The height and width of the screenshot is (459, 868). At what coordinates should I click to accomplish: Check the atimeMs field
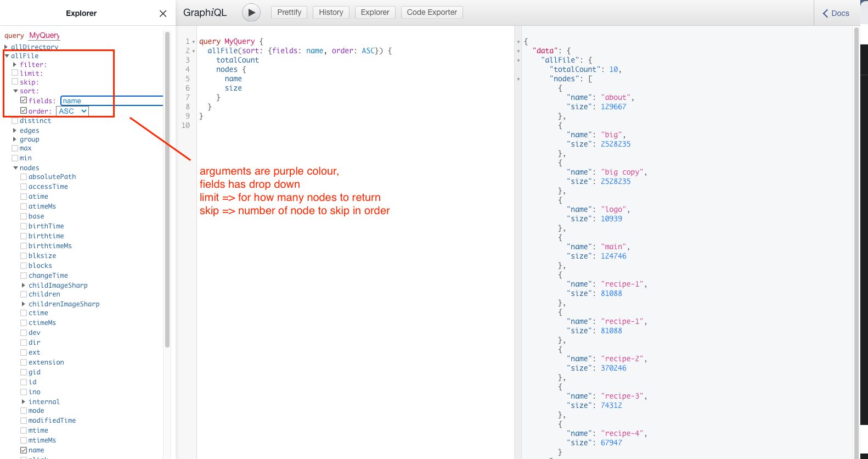pyautogui.click(x=24, y=206)
